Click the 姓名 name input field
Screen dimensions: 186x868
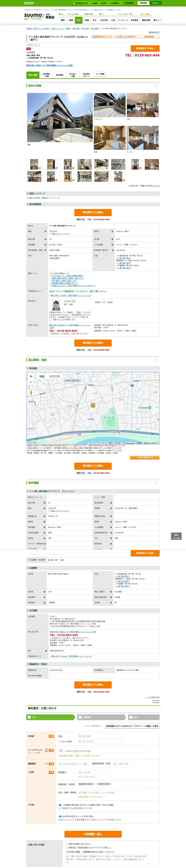[101, 736]
